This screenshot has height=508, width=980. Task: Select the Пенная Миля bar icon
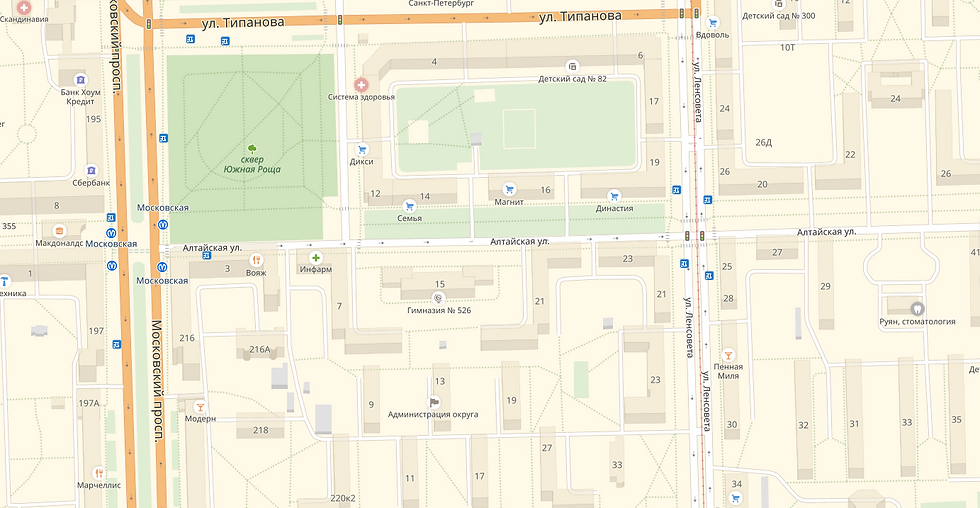click(728, 355)
